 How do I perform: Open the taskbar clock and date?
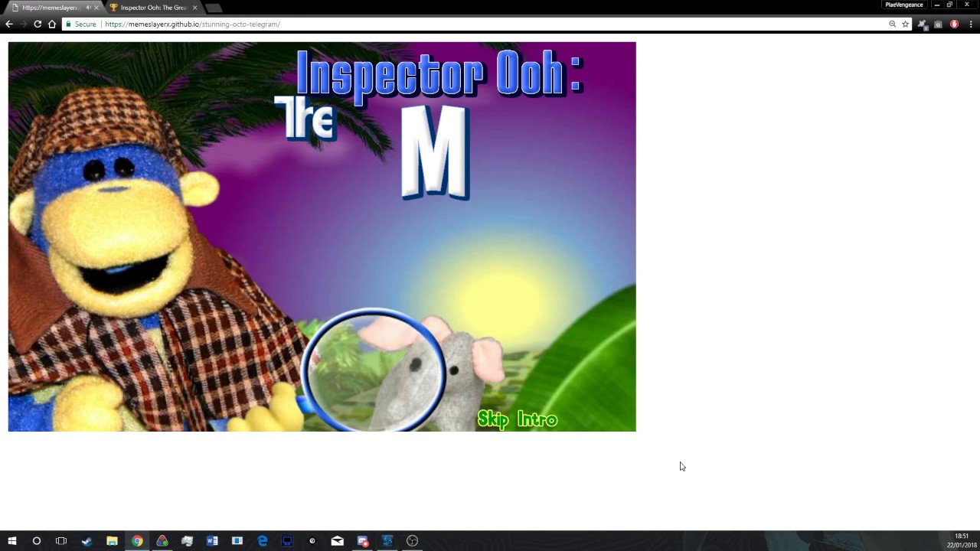pyautogui.click(x=962, y=541)
